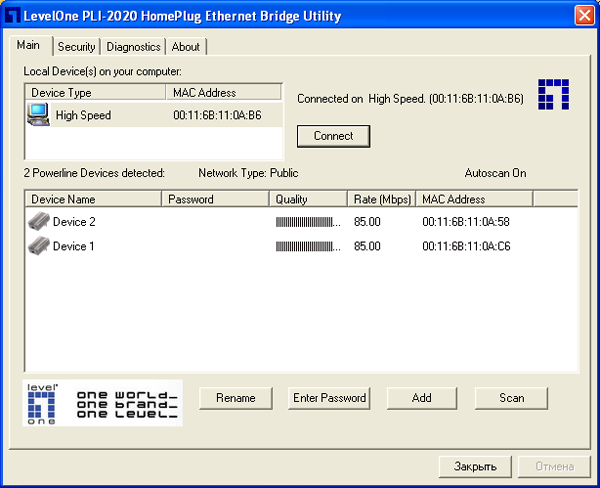Sort by Password column header
Screen dimensions: 600x488
click(x=215, y=199)
